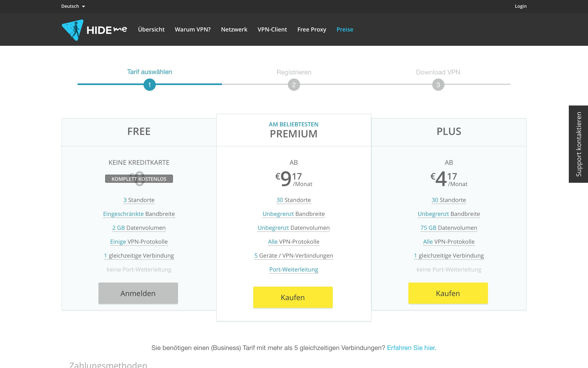Click the PLUS plan heading
This screenshot has height=368, width=588.
(449, 131)
